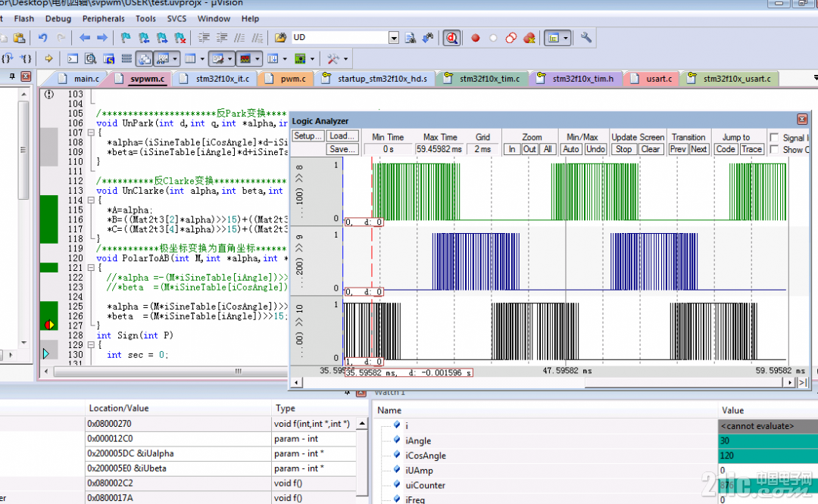Viewport: 818px width, 504px height.
Task: Disable all breakpoints double-circle icon
Action: (510, 38)
